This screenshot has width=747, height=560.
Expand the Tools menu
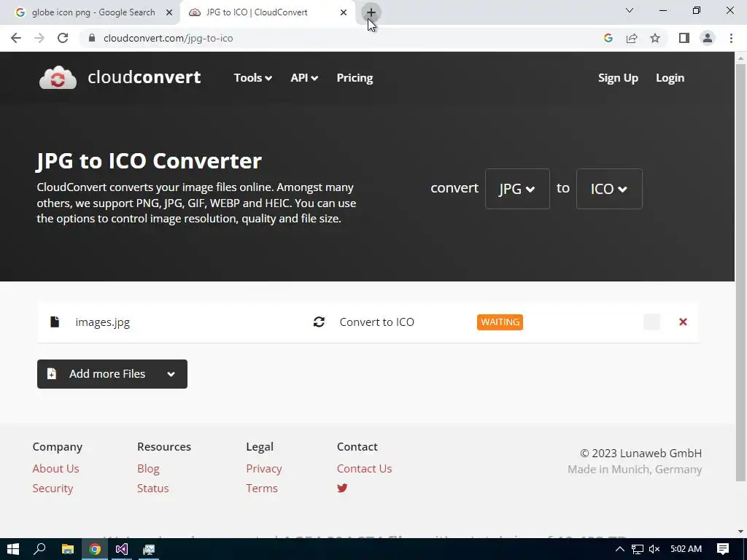[x=253, y=77]
